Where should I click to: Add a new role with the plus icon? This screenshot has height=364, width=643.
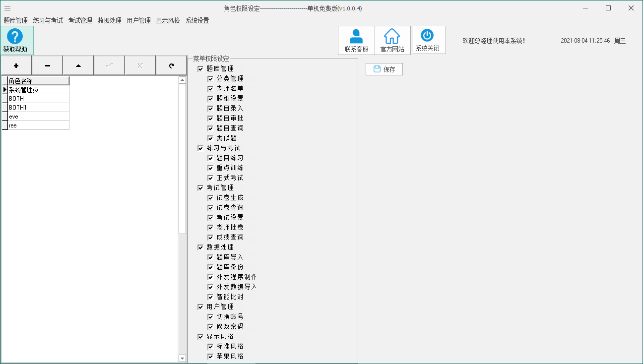(x=16, y=65)
